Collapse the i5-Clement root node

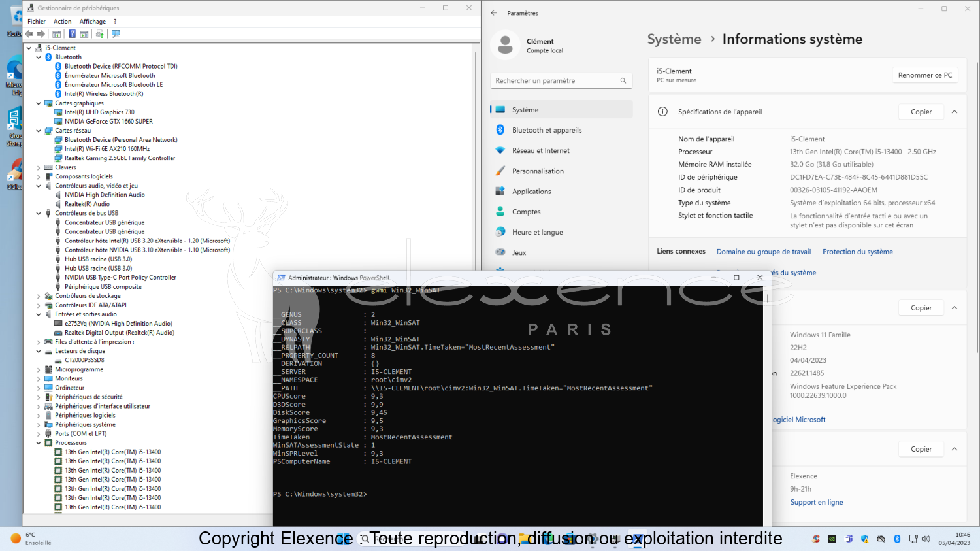click(x=29, y=48)
